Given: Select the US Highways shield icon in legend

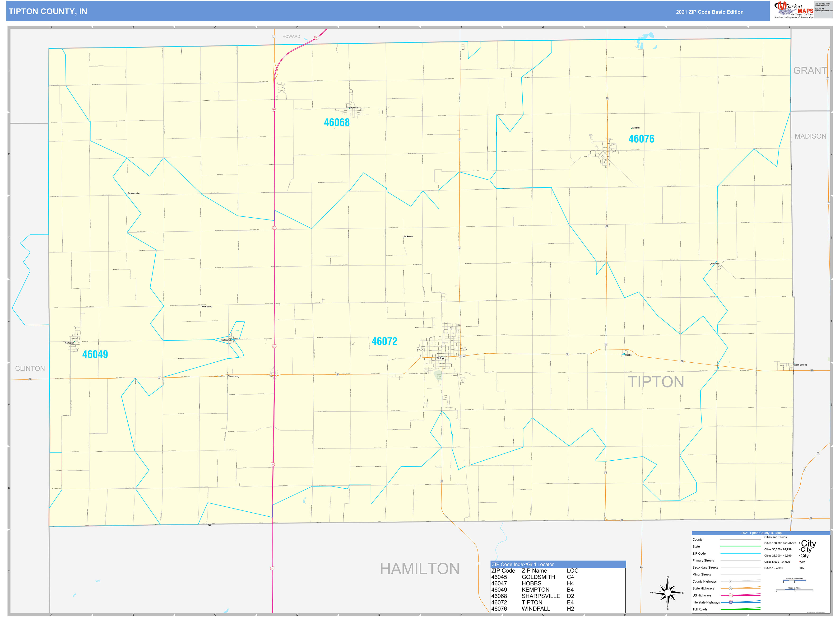Looking at the screenshot, I should click(731, 595).
